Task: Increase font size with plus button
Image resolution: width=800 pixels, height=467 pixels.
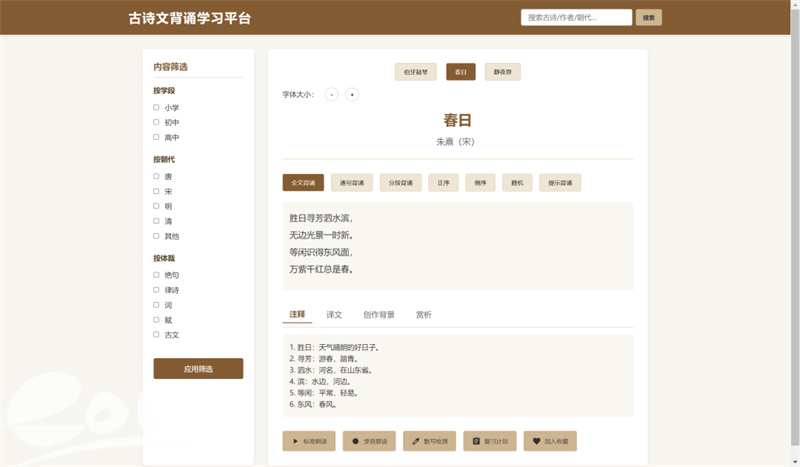Action: pyautogui.click(x=352, y=94)
